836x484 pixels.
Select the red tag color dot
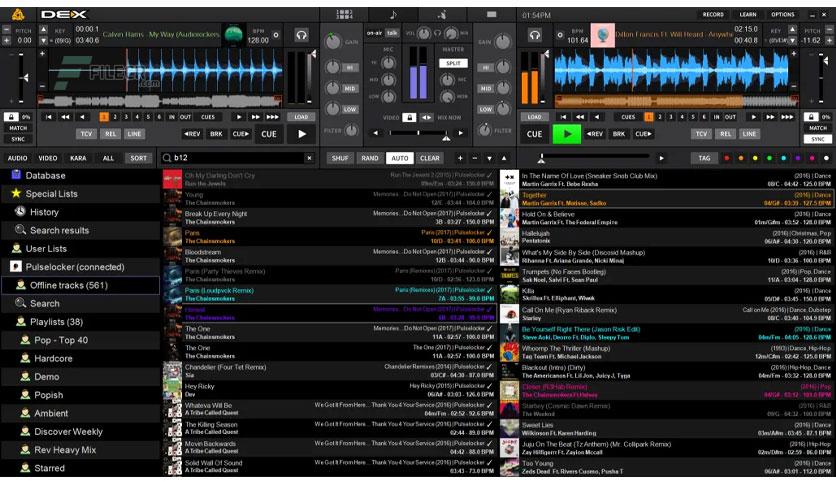pyautogui.click(x=726, y=158)
